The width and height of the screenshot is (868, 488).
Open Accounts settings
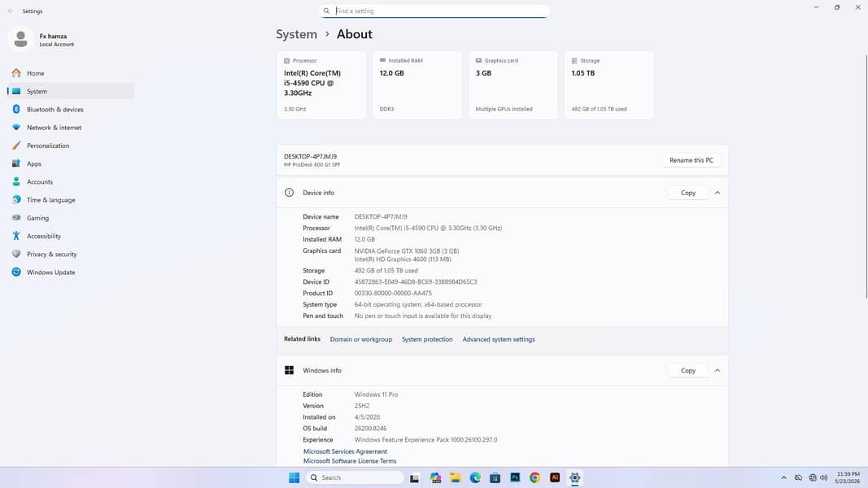coord(70,181)
